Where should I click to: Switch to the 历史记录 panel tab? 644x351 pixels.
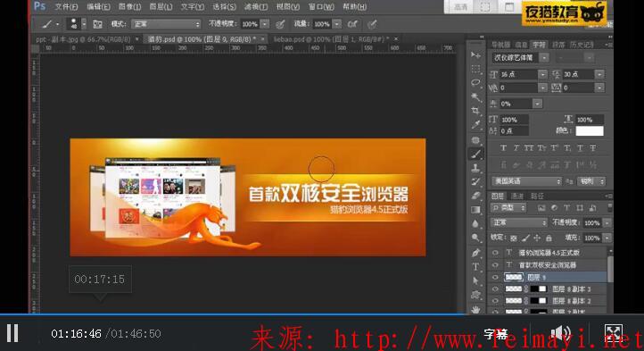tap(582, 45)
